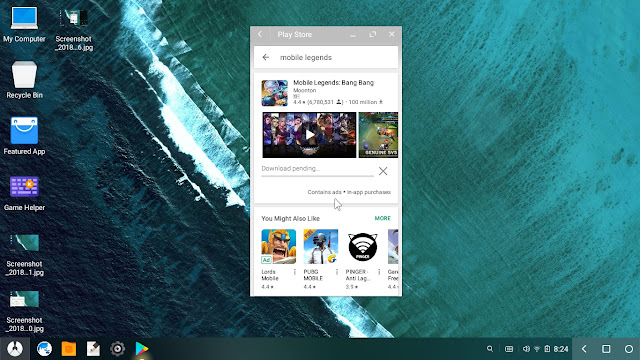Launch Featured App from desktop

click(24, 136)
